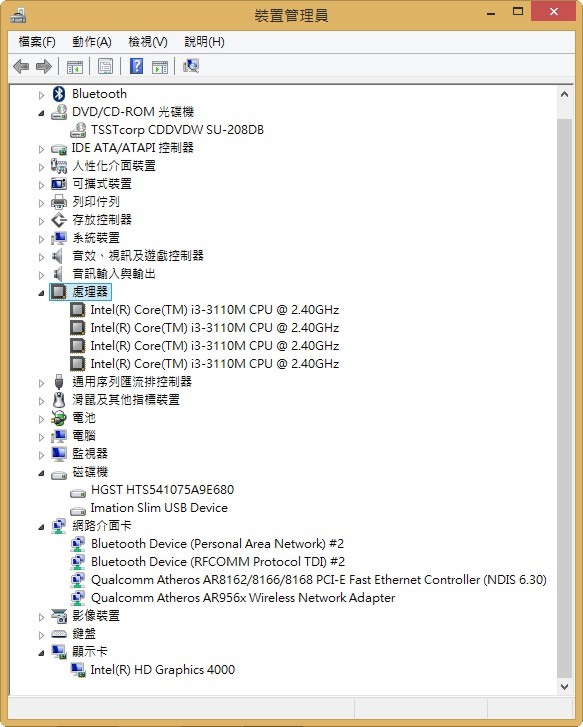Select HGST HTS541075A9E680 disk drive
The width and height of the screenshot is (583, 727).
point(162,490)
